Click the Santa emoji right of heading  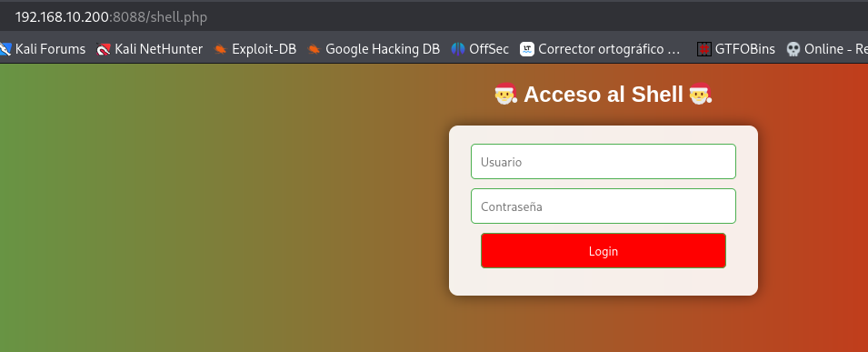[x=700, y=94]
